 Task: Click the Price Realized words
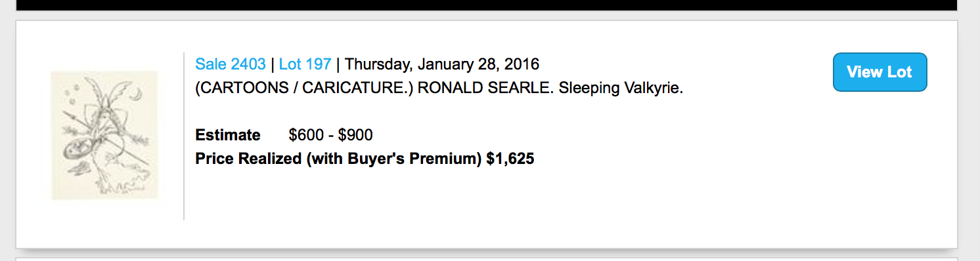click(x=249, y=159)
